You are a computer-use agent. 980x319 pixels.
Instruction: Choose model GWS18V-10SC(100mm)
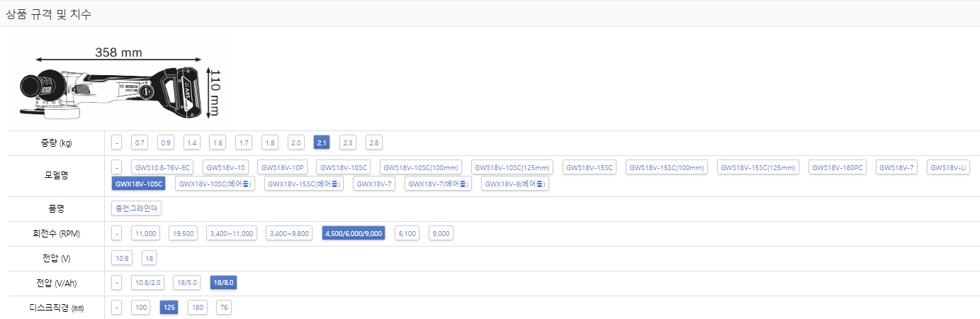click(x=421, y=167)
